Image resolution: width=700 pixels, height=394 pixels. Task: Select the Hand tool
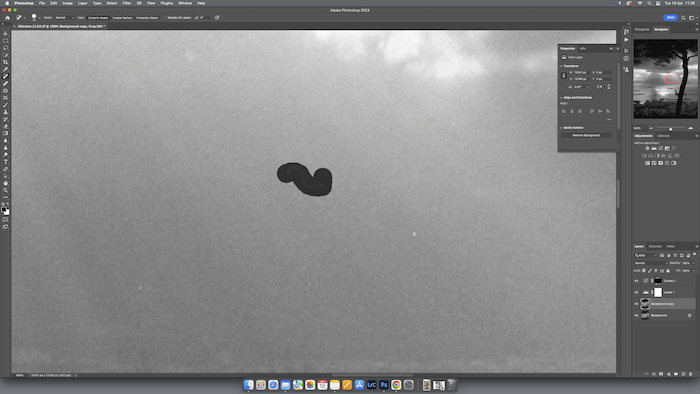pos(5,183)
